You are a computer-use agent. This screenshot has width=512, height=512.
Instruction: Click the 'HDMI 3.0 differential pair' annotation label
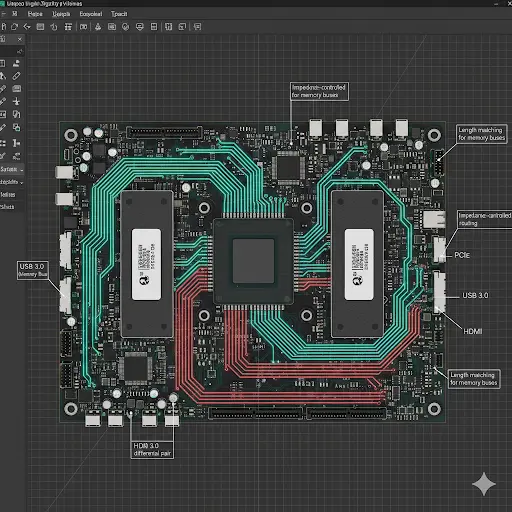pyautogui.click(x=152, y=450)
